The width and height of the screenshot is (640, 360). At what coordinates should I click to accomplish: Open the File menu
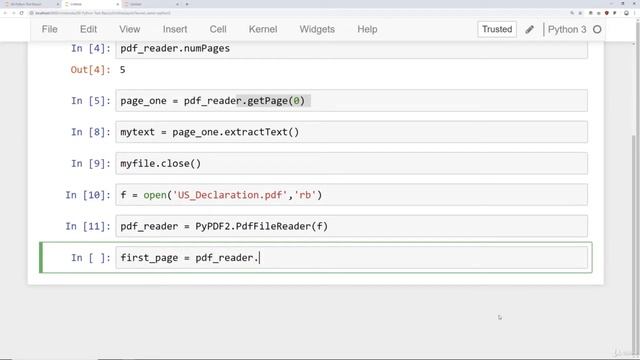pyautogui.click(x=49, y=29)
